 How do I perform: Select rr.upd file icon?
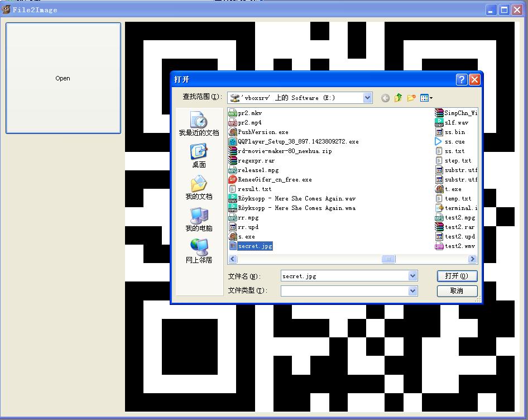click(233, 227)
